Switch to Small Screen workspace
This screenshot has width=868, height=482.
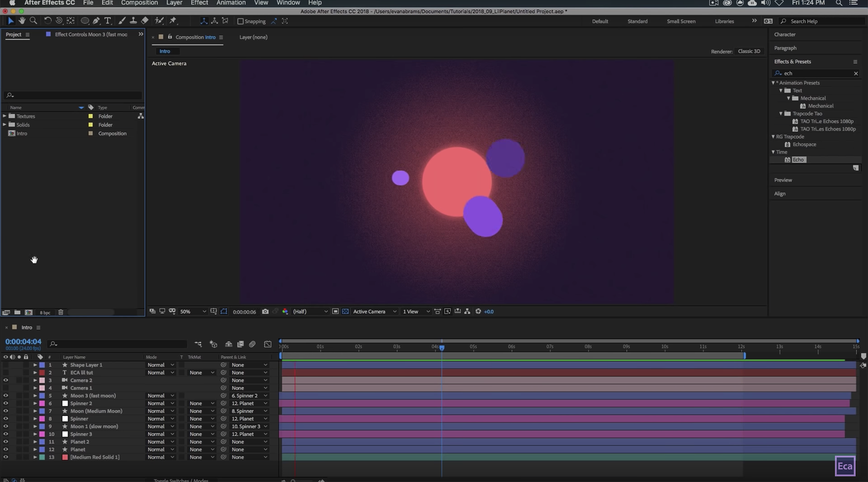[681, 21]
